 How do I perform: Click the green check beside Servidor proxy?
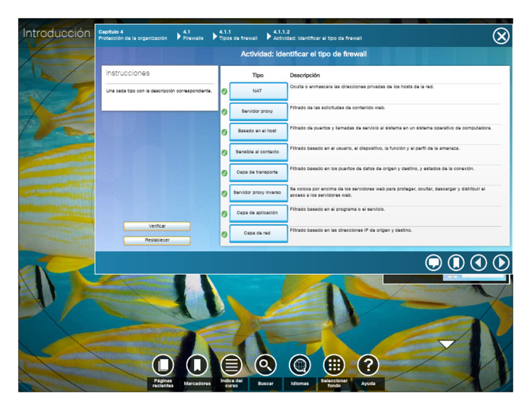click(224, 111)
